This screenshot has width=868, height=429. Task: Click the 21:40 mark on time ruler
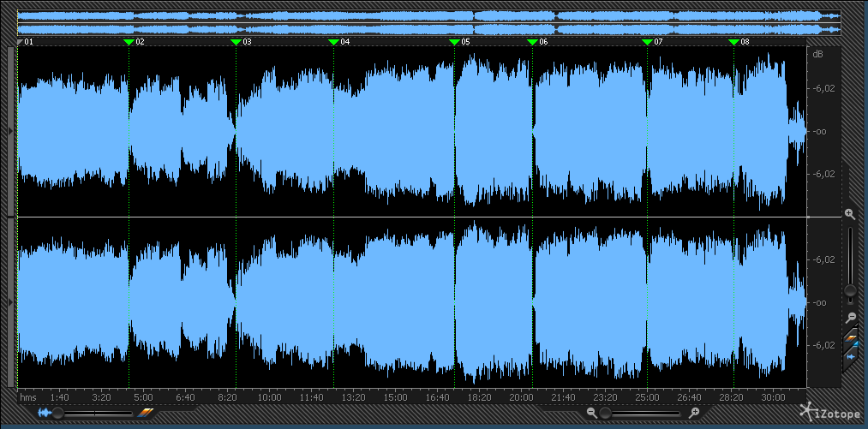coord(563,397)
